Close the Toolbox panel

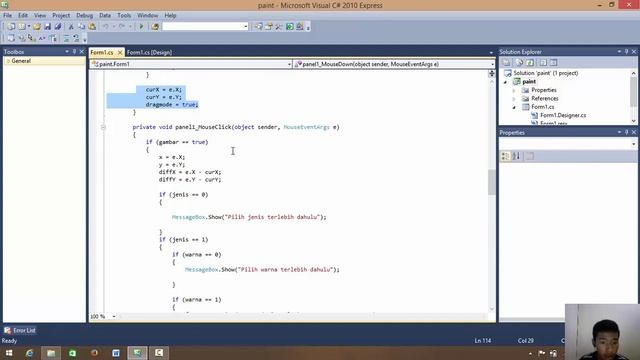(82, 51)
